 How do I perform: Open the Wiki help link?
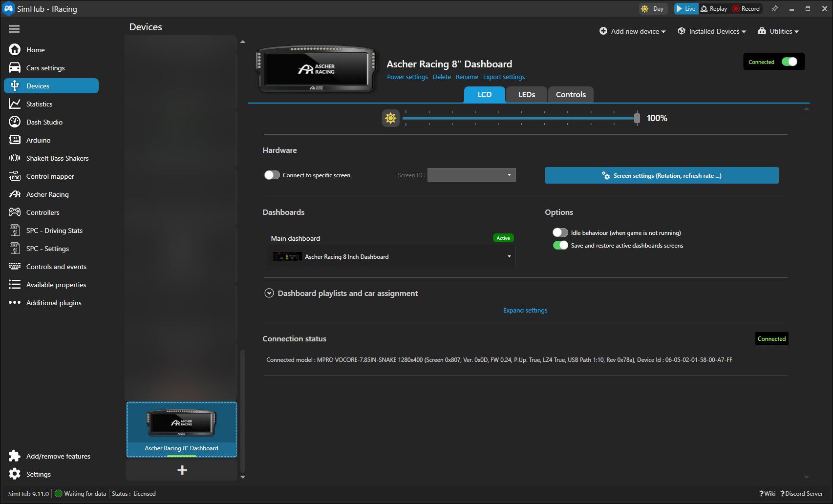click(x=768, y=494)
